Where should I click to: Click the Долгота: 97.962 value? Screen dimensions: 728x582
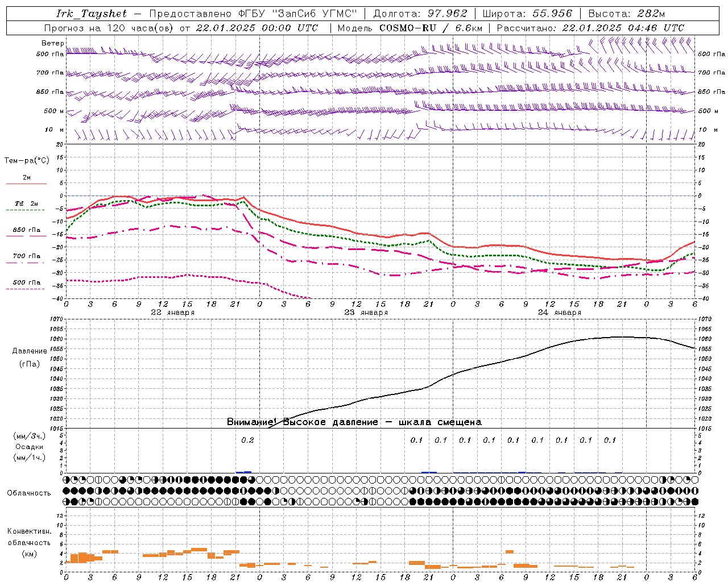click(x=420, y=14)
